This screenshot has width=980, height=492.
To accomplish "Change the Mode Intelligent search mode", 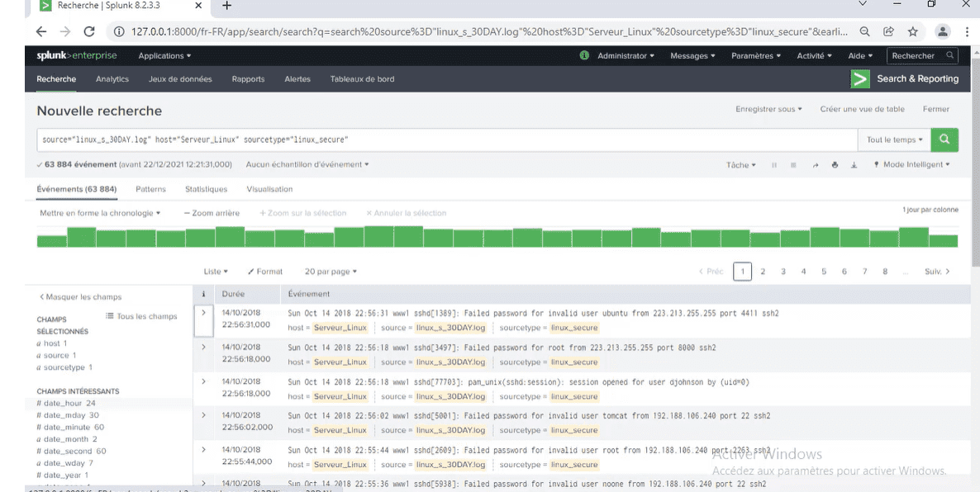I will pyautogui.click(x=912, y=165).
